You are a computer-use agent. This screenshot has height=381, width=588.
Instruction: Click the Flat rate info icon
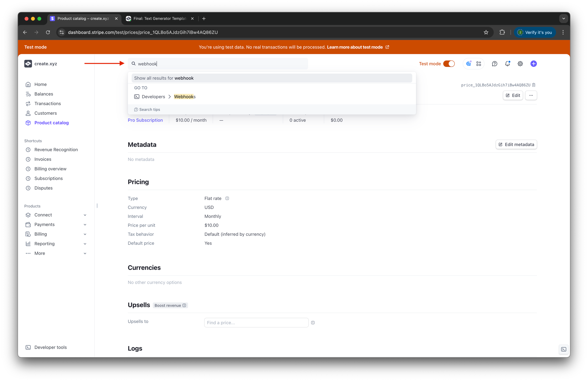(227, 198)
